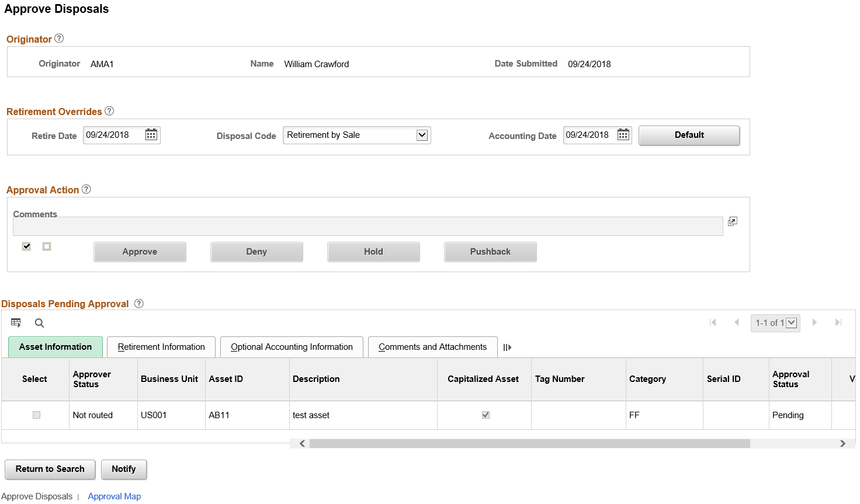Go to the last grid row
Screen dimensions: 860x504
pos(838,322)
